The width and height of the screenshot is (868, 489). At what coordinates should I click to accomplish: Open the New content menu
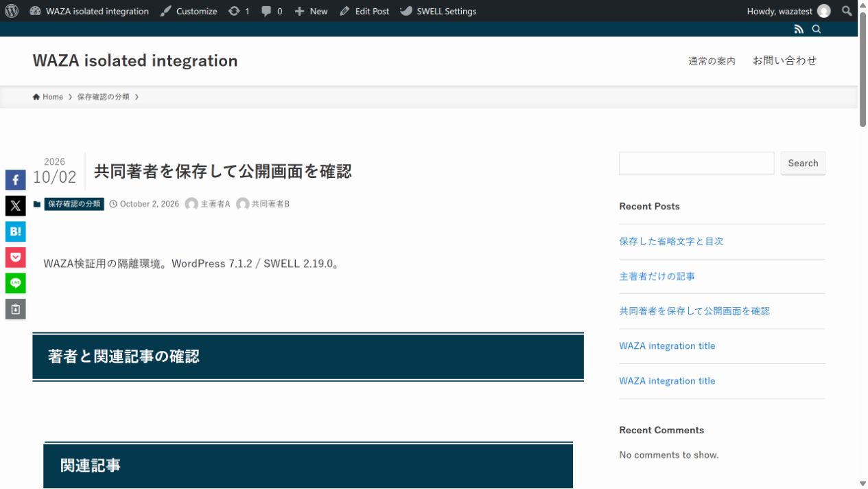[x=311, y=11]
